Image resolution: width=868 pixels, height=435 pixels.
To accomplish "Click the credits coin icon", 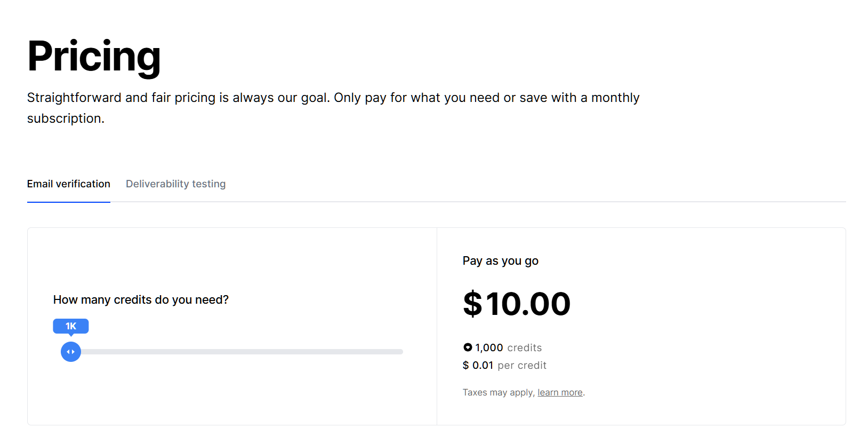I will 468,347.
